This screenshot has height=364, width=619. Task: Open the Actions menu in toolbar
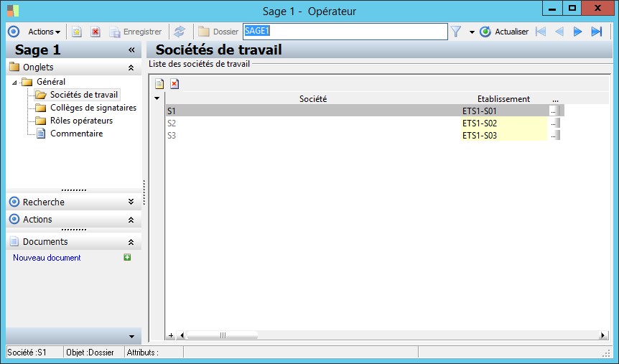coord(44,32)
